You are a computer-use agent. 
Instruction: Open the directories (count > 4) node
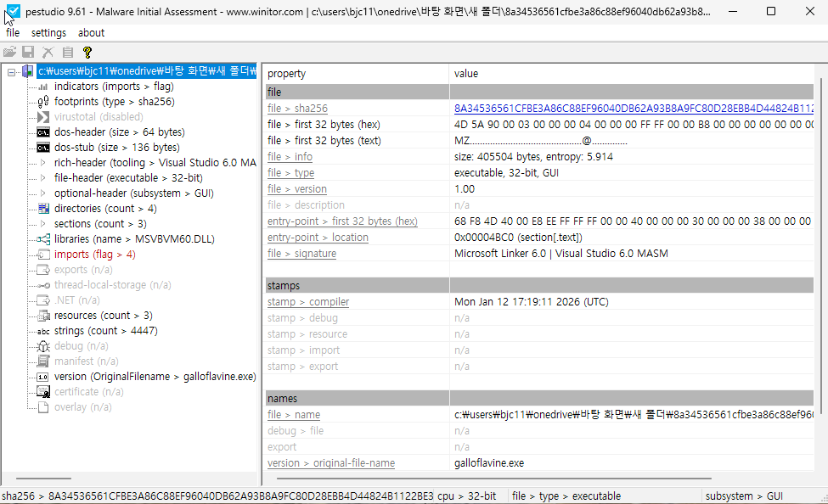tap(105, 209)
